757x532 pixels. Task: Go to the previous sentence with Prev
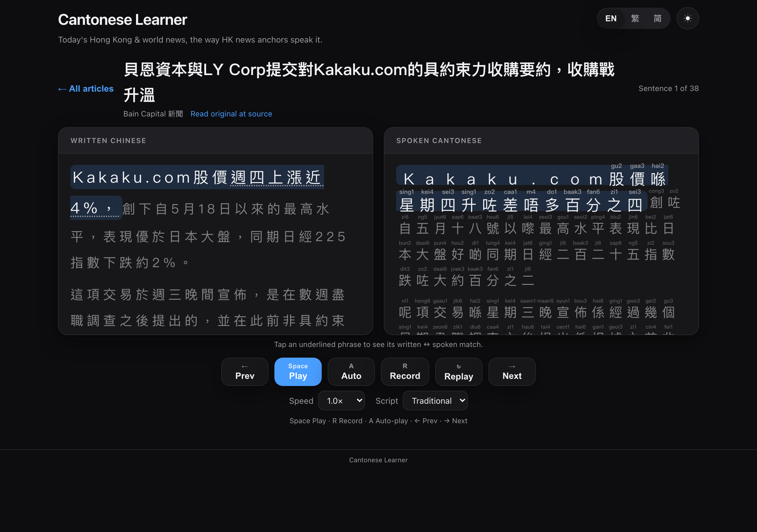click(245, 372)
